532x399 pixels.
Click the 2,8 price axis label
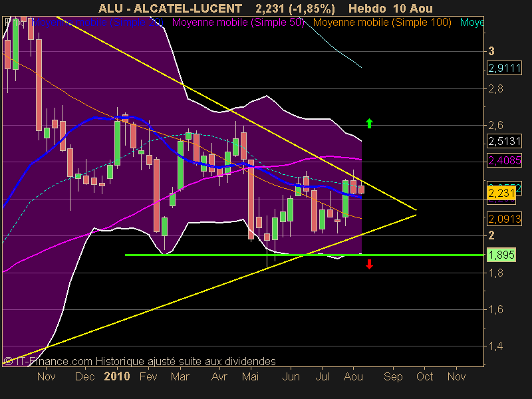[x=495, y=89]
